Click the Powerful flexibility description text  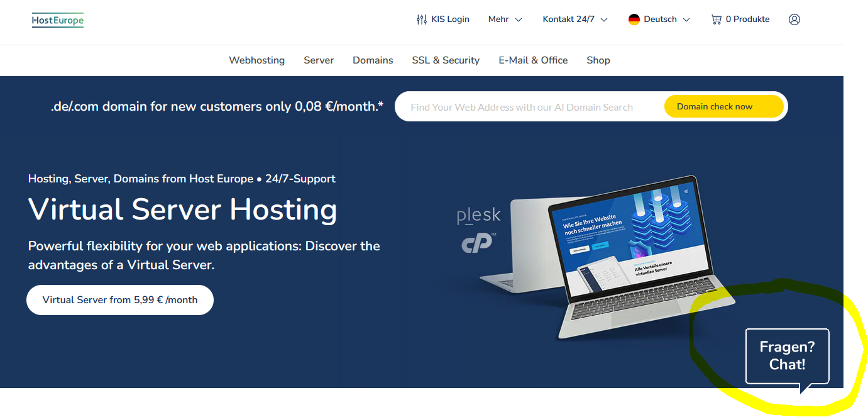click(204, 255)
